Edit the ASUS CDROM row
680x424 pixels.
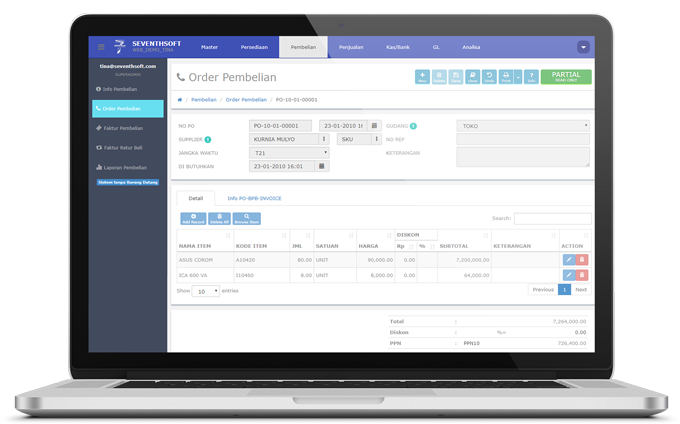569,260
